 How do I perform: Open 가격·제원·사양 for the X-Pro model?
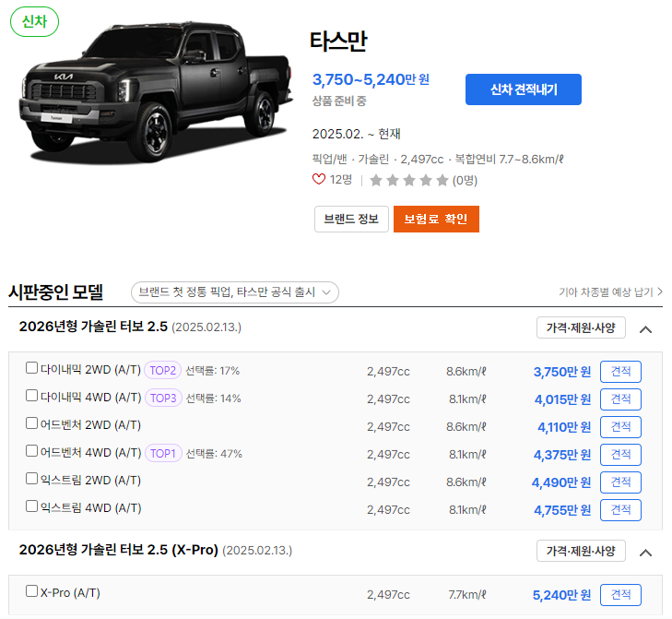point(581,551)
